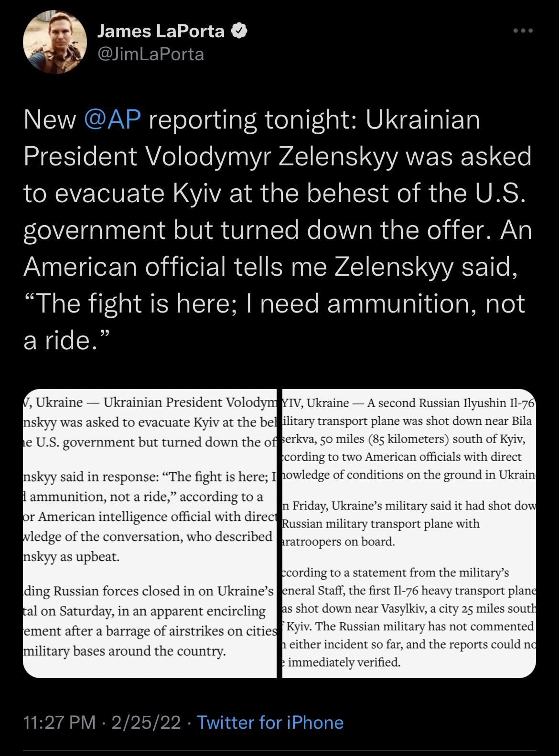Click the blue verified checkmark badge
Viewport: 559px width, 756px height.
[239, 32]
